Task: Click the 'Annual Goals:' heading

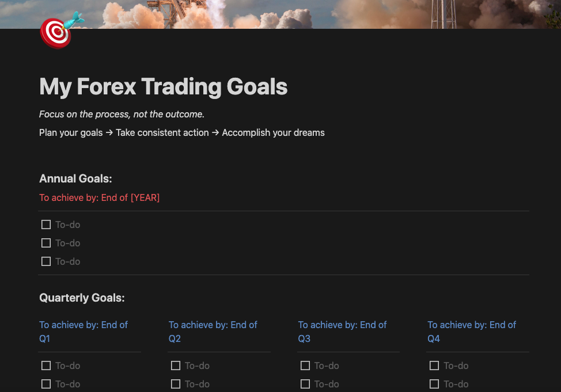Action: [75, 178]
